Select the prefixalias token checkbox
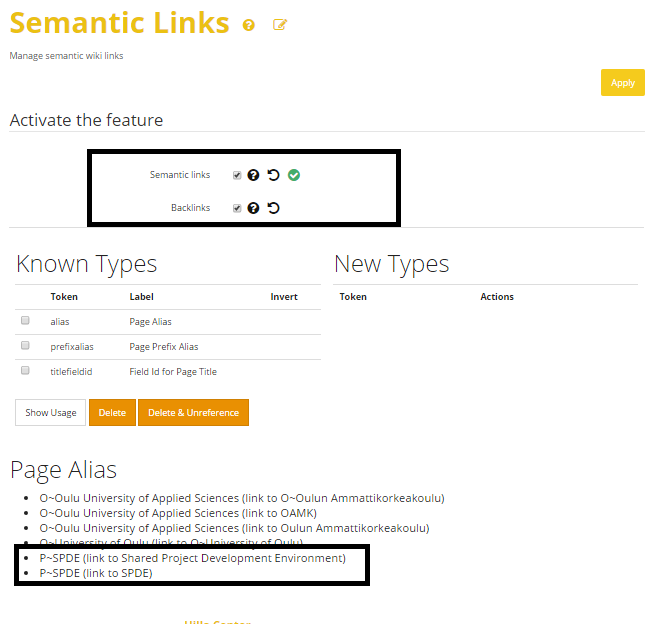This screenshot has height=624, width=664. point(25,345)
